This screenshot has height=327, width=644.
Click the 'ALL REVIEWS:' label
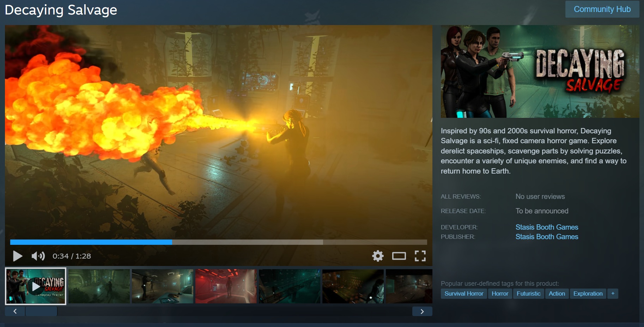click(x=461, y=196)
